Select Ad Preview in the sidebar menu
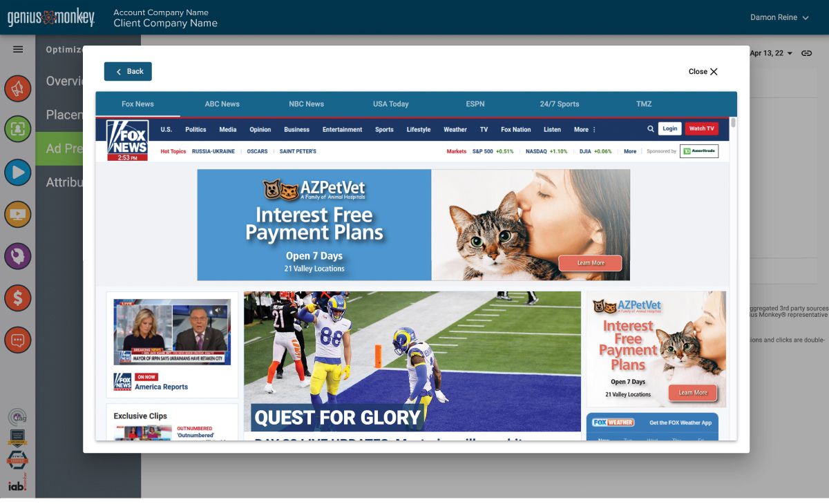The image size is (829, 504). pyautogui.click(x=65, y=148)
